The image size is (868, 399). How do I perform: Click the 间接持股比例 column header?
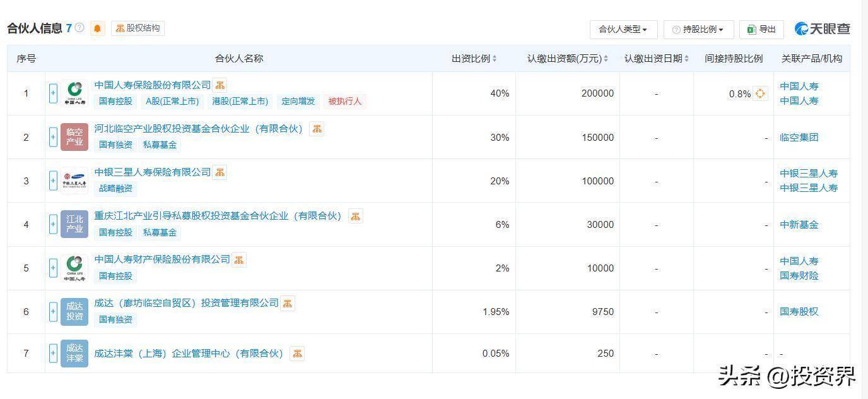[734, 59]
